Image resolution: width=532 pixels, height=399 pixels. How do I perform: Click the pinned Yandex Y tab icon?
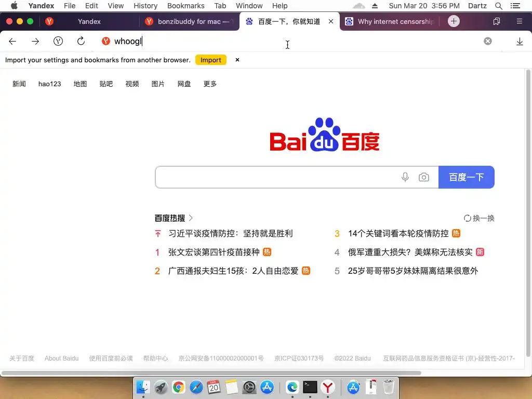[x=49, y=21]
